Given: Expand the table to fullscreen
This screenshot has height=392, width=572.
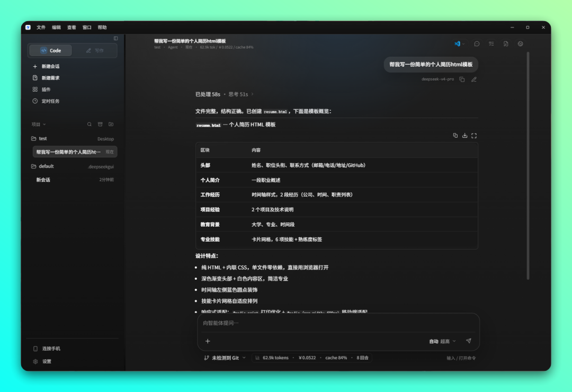Looking at the screenshot, I should coord(474,136).
